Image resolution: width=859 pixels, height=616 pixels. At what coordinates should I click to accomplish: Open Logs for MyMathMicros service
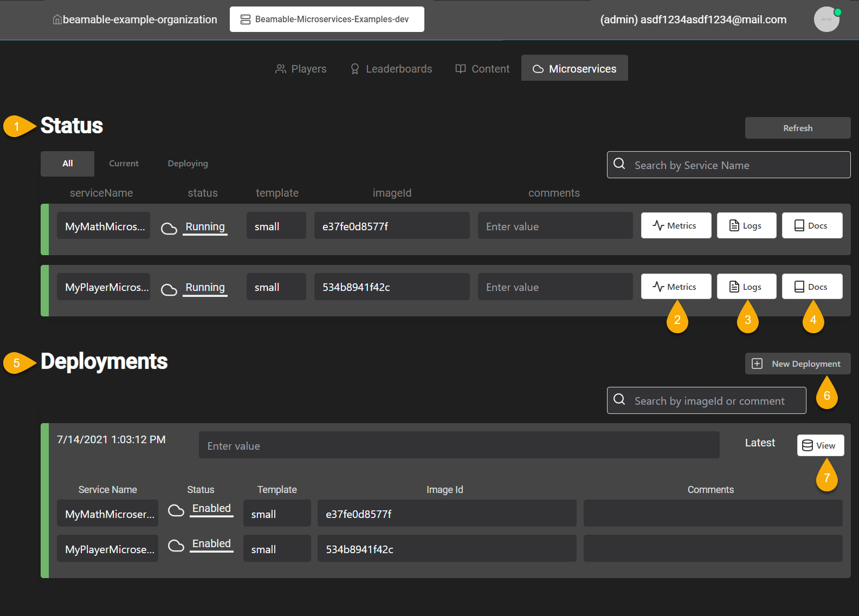coord(746,225)
